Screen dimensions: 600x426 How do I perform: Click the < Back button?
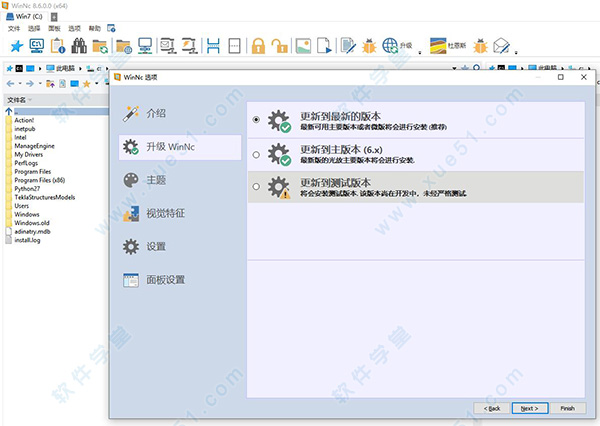[492, 408]
